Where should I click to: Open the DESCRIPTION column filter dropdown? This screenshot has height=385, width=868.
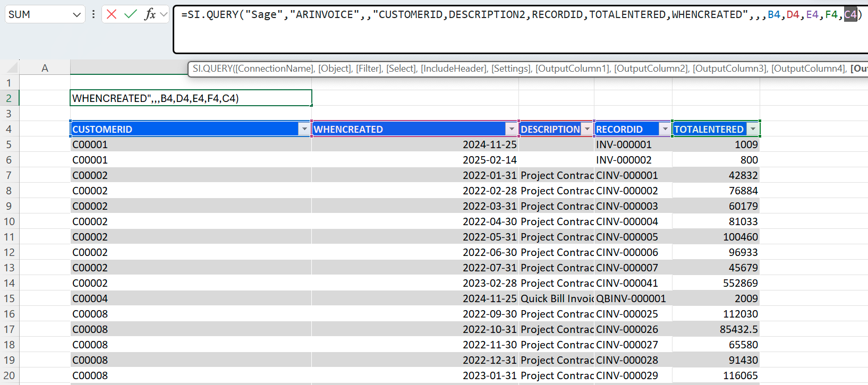point(586,129)
